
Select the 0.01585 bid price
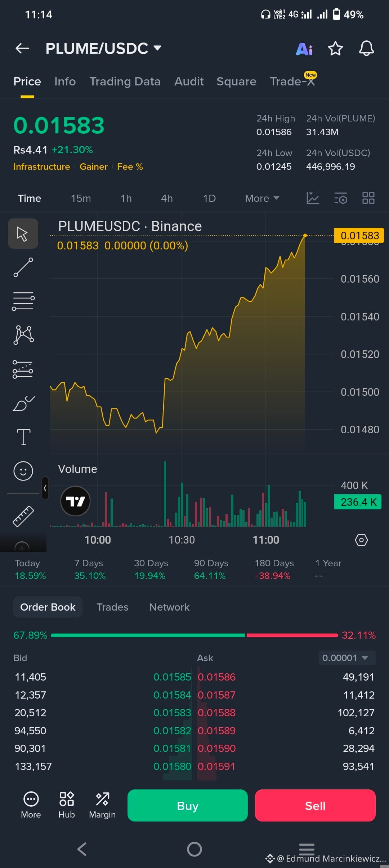click(x=172, y=677)
